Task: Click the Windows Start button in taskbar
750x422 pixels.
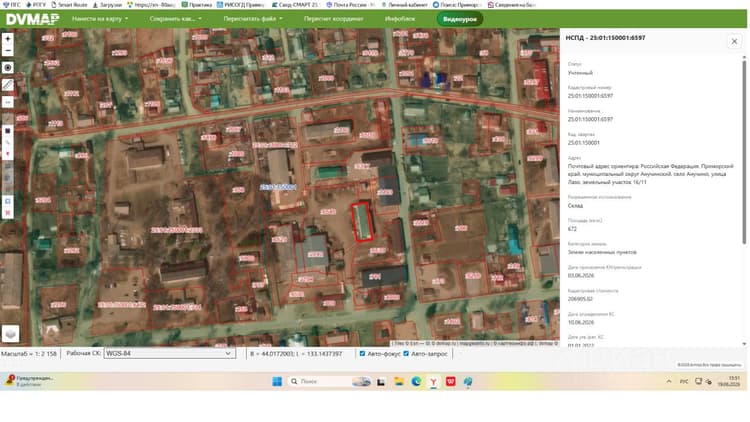Action: 277,381
